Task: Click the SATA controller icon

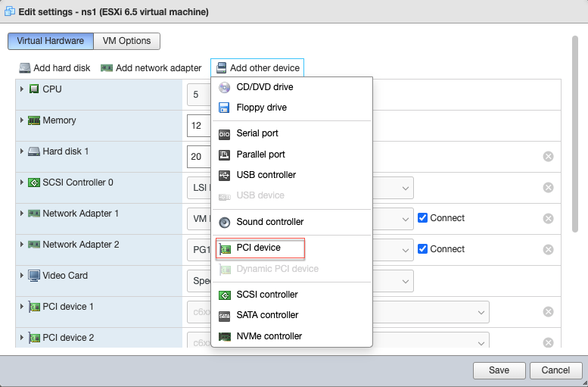Action: (224, 316)
